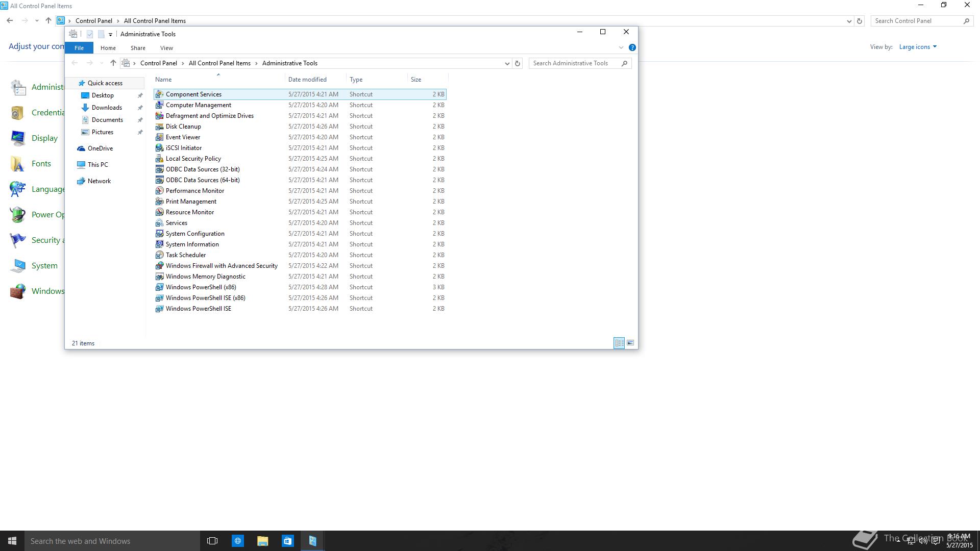Select the Task Scheduler clock icon
The width and height of the screenshot is (980, 551).
tap(159, 255)
